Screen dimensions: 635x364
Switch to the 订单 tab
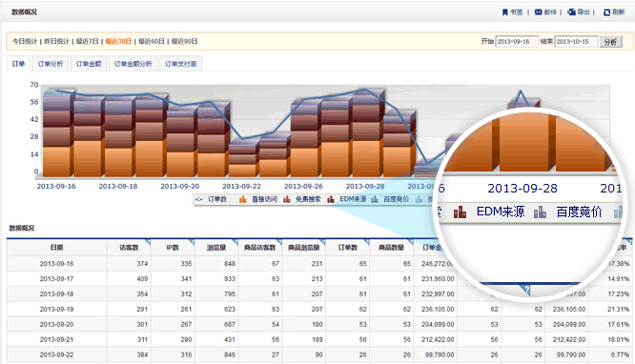(x=18, y=64)
